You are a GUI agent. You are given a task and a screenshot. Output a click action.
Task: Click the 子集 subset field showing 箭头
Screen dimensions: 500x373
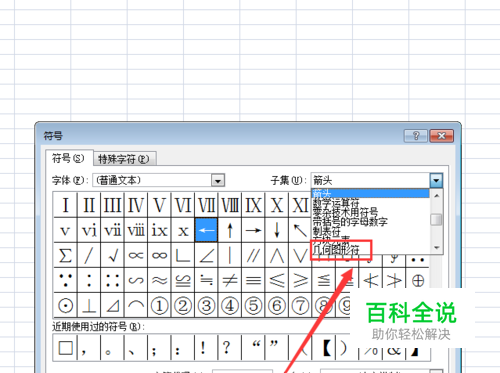click(x=370, y=180)
